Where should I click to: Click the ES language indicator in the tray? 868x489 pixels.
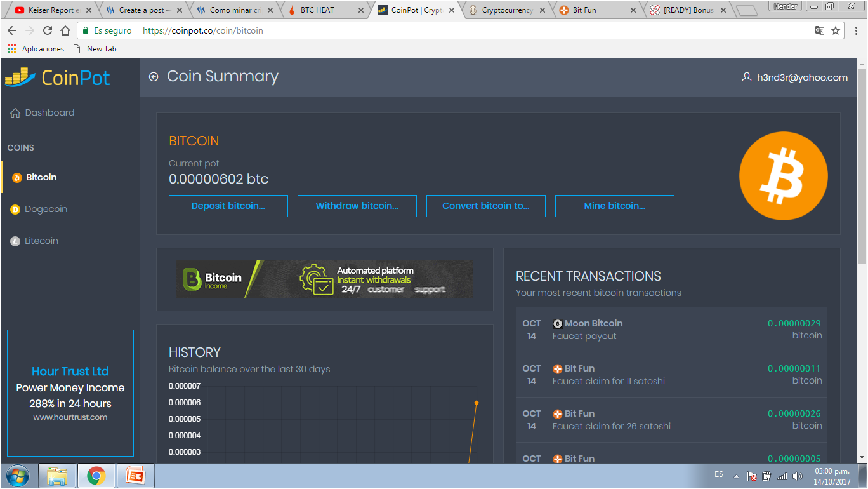click(719, 474)
